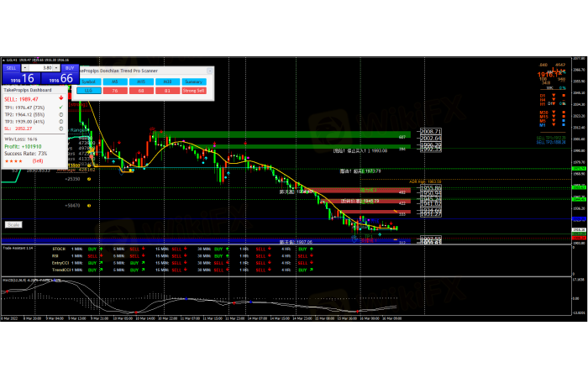Click the clock icon next to TP3
The height and width of the screenshot is (378, 588).
tap(61, 120)
